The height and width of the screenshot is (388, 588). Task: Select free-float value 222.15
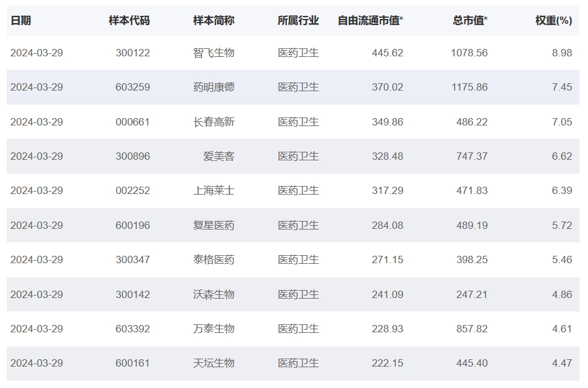click(388, 364)
